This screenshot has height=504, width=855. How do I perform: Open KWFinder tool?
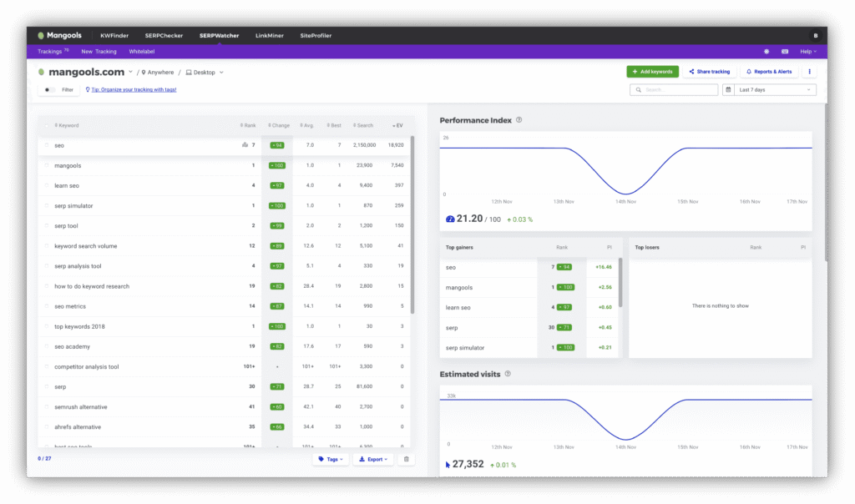(x=114, y=35)
